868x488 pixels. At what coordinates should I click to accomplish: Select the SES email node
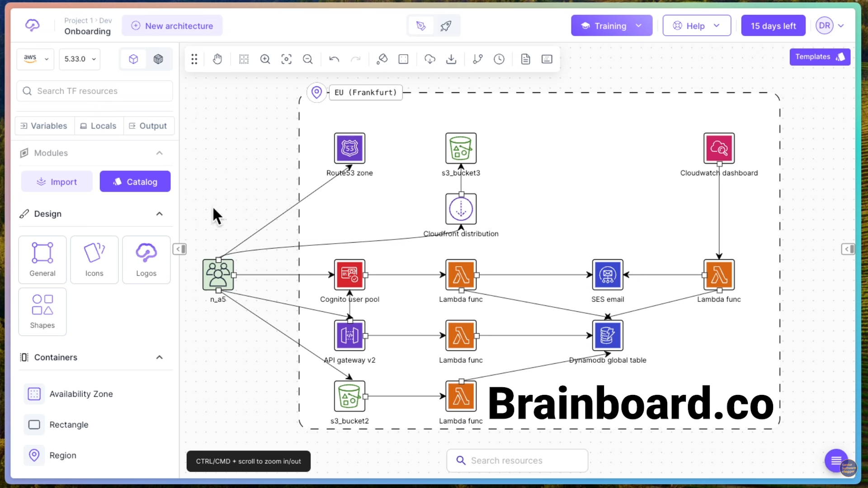608,275
